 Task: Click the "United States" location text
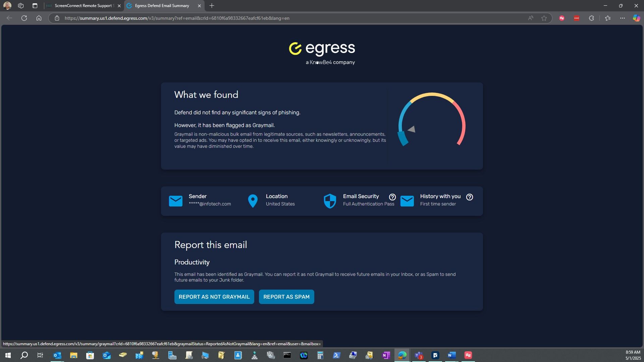coord(280,204)
